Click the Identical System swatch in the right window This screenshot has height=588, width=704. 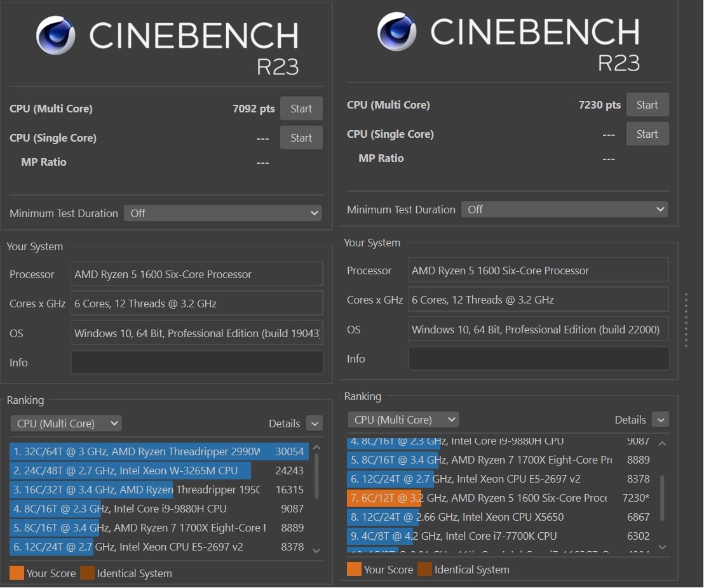pos(424,569)
